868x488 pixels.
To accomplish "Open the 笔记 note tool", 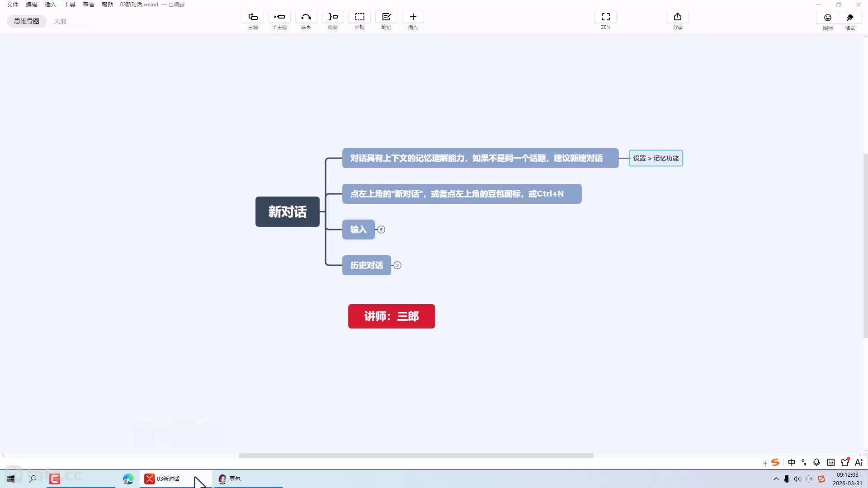I will click(x=386, y=17).
